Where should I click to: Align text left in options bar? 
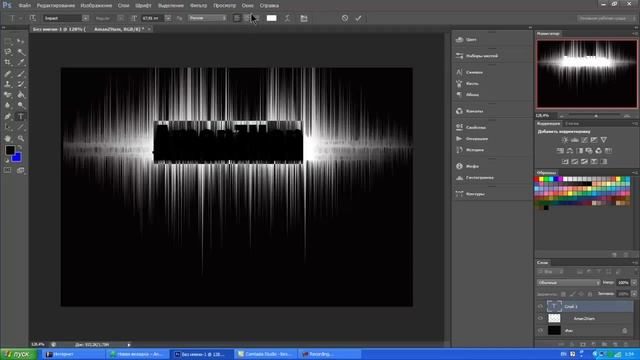pos(237,18)
